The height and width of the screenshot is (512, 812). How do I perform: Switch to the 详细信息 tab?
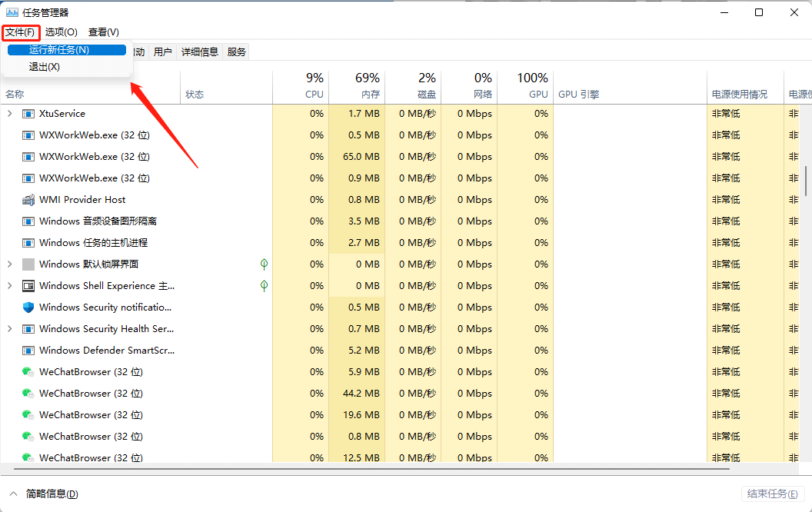click(199, 52)
